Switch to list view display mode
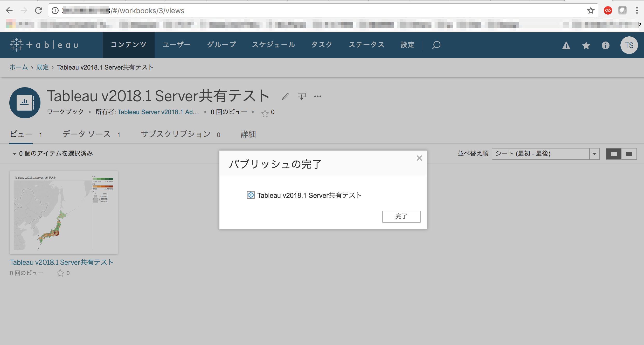 [629, 154]
